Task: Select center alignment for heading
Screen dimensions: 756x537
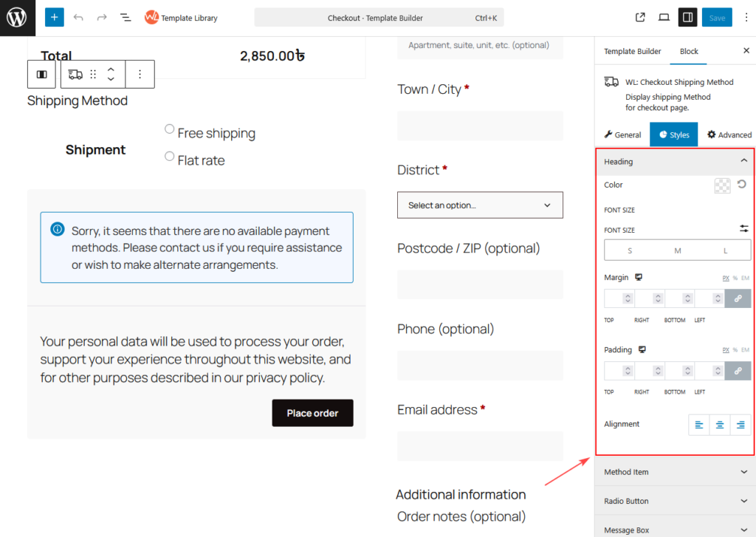Action: tap(719, 425)
